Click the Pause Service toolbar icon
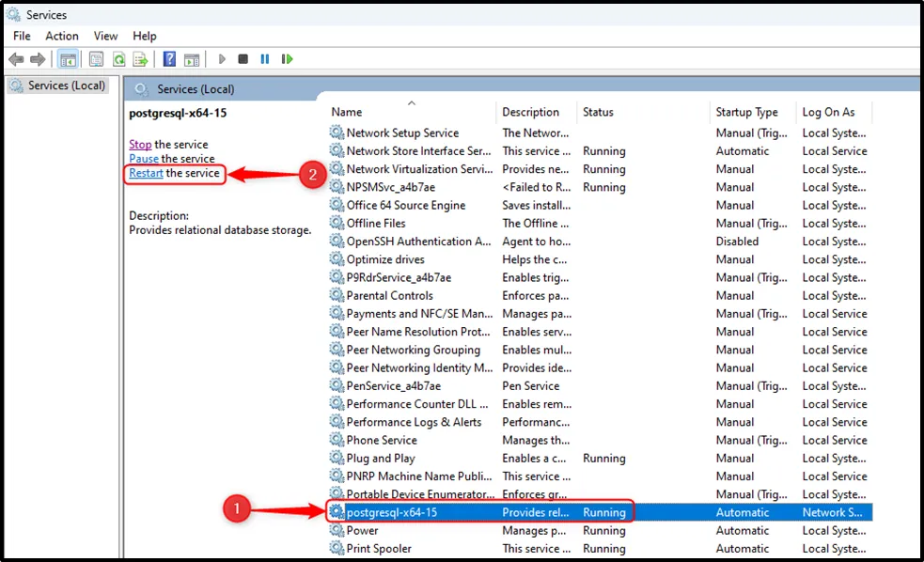924x562 pixels. click(x=264, y=59)
